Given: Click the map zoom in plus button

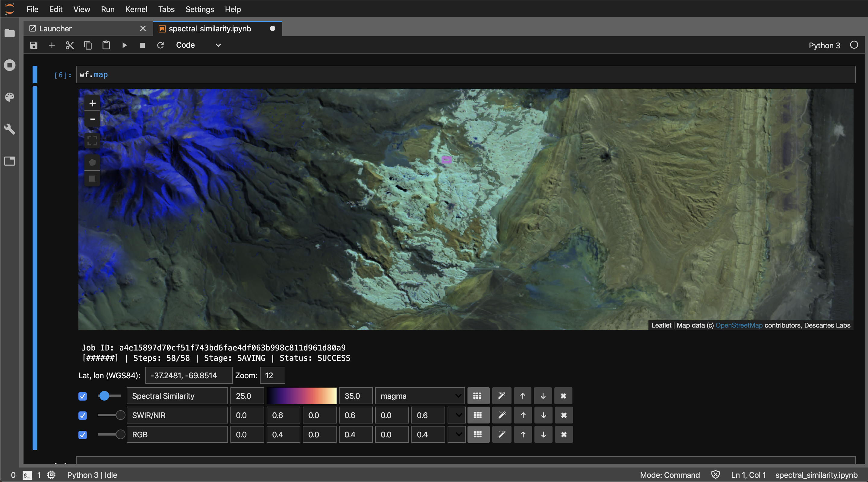Looking at the screenshot, I should pos(92,103).
